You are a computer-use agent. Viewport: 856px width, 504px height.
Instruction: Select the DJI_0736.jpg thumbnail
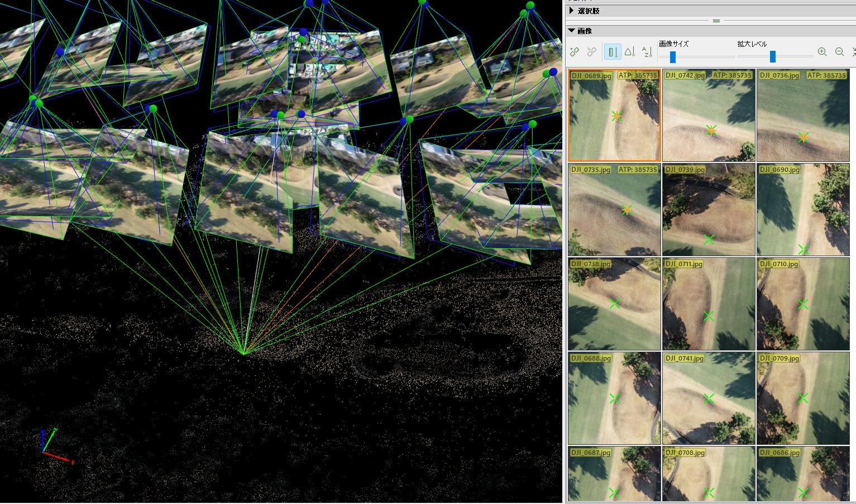[803, 115]
